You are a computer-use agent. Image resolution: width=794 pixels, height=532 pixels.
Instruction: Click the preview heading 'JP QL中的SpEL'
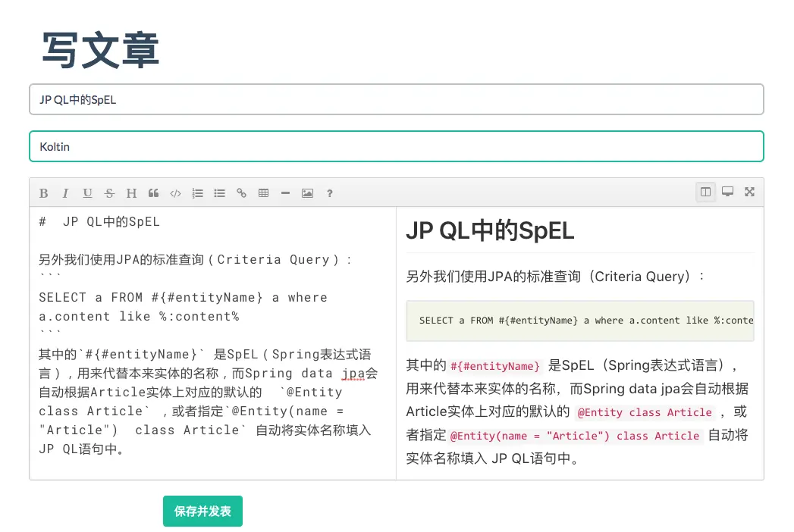(490, 231)
